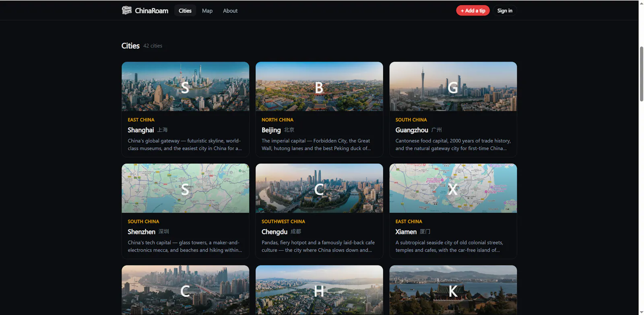Click the Add a tip button
This screenshot has width=644, height=315.
pyautogui.click(x=473, y=11)
